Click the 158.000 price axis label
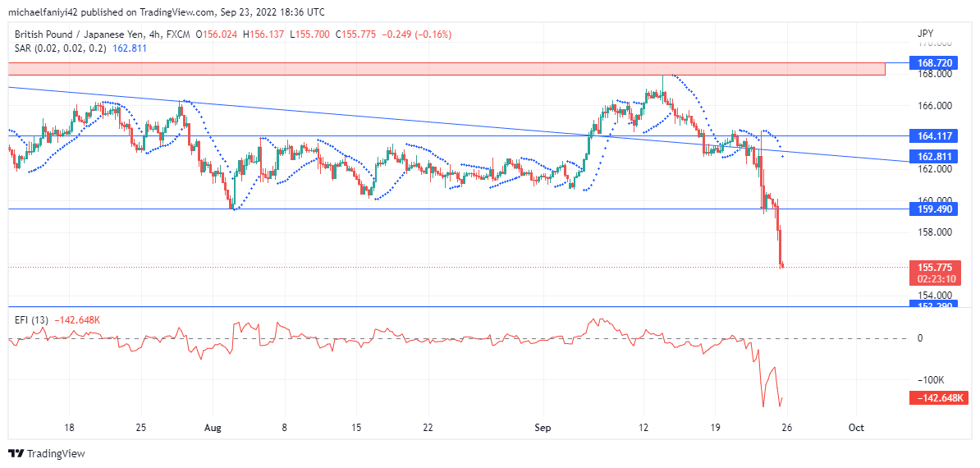 coord(934,232)
